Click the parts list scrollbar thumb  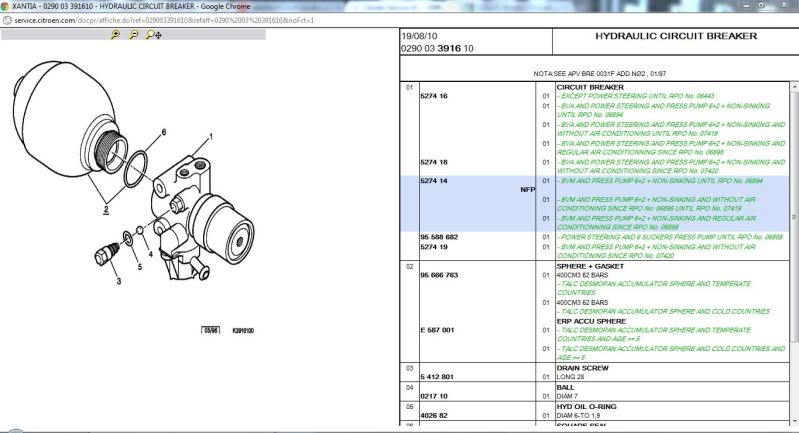794,218
